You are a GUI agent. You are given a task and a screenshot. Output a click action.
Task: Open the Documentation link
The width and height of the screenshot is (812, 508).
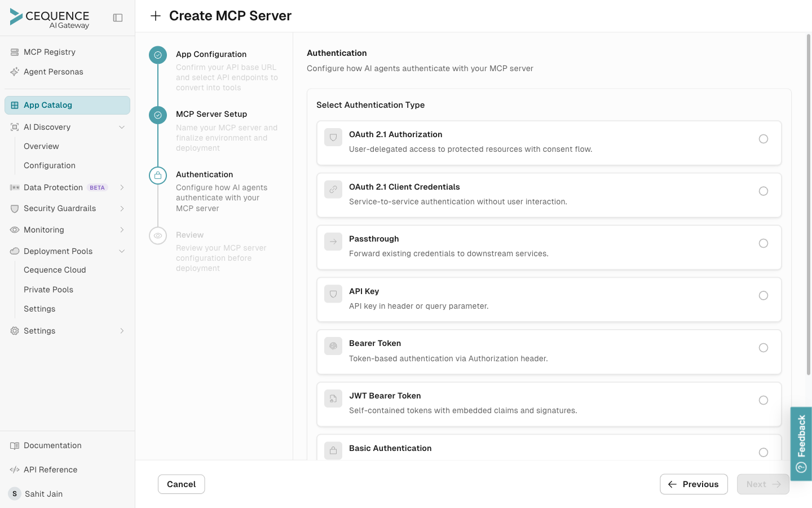coord(52,445)
